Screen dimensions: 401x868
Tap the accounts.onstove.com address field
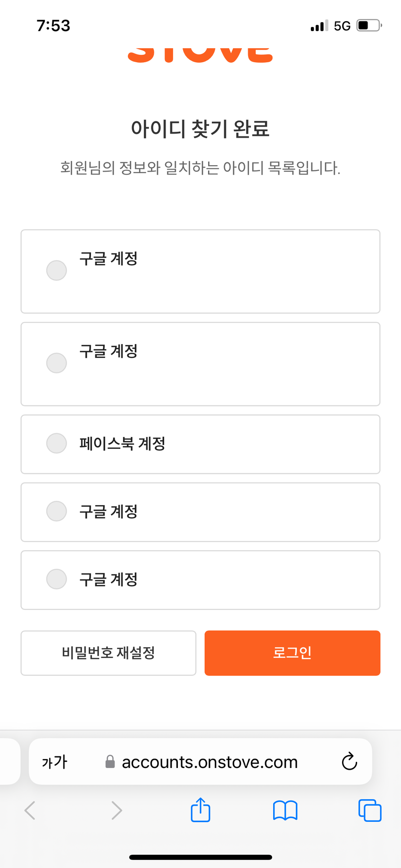click(x=200, y=761)
